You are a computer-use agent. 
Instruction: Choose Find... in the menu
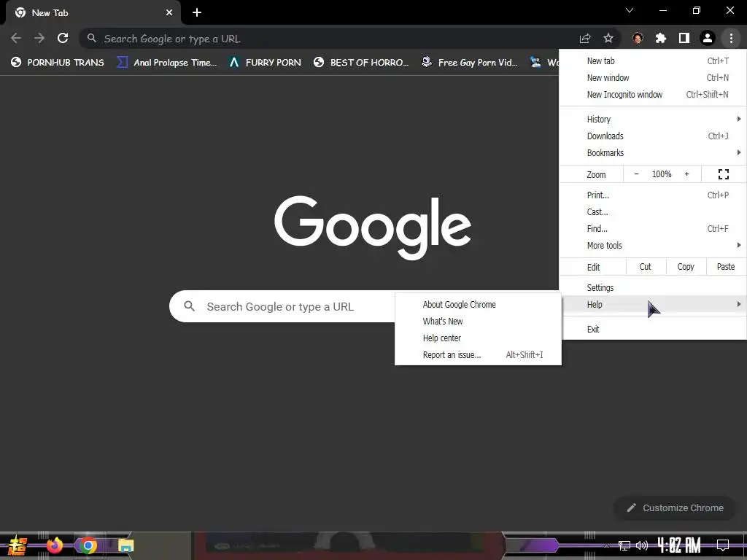coord(653,228)
